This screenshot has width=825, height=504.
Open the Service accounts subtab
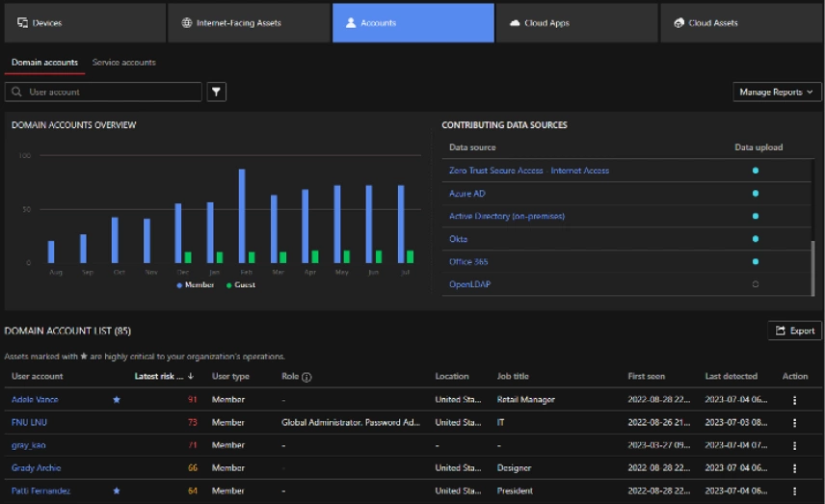124,62
